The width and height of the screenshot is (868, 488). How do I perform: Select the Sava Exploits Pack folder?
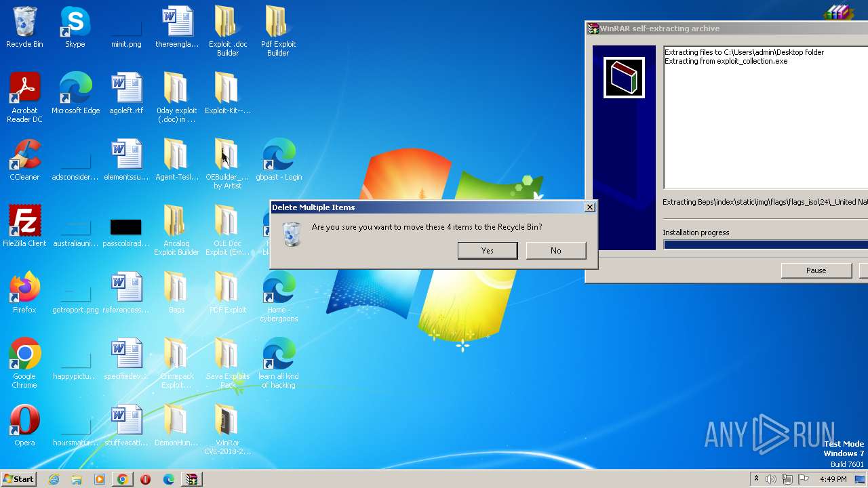tap(228, 363)
